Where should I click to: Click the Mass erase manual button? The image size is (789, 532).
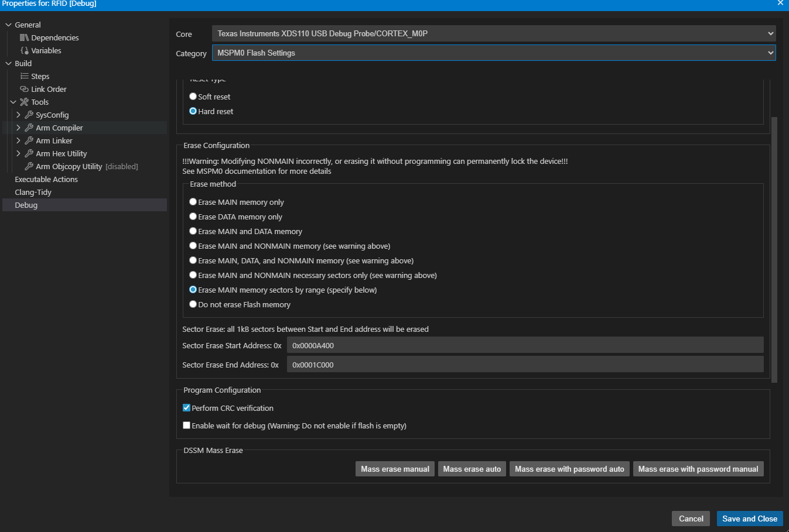[x=395, y=469]
